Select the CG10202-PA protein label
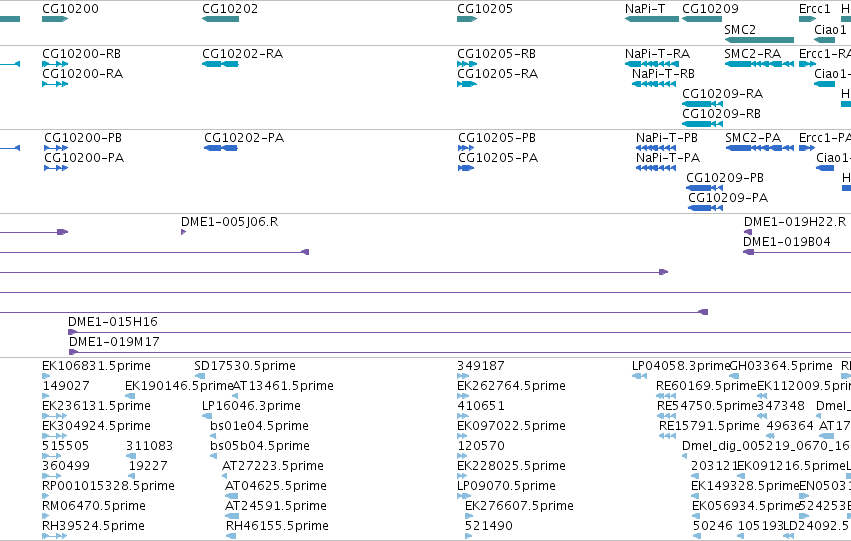 pyautogui.click(x=244, y=138)
